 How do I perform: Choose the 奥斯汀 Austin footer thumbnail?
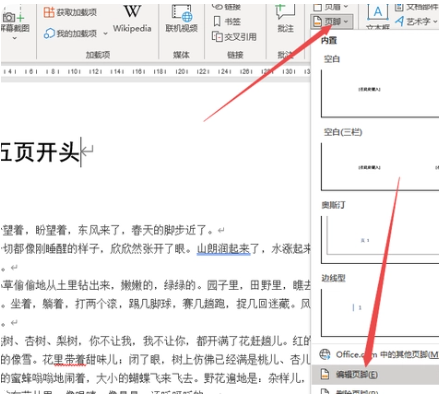(380, 240)
